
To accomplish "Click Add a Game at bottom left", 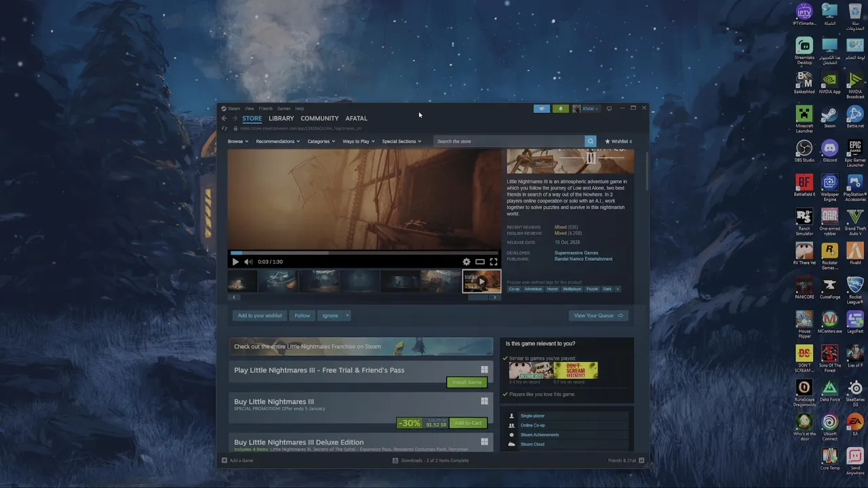I will click(237, 461).
